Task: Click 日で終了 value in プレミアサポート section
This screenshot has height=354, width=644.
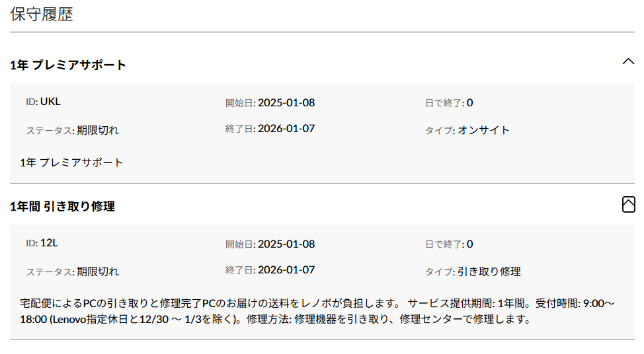Action: pos(469,102)
